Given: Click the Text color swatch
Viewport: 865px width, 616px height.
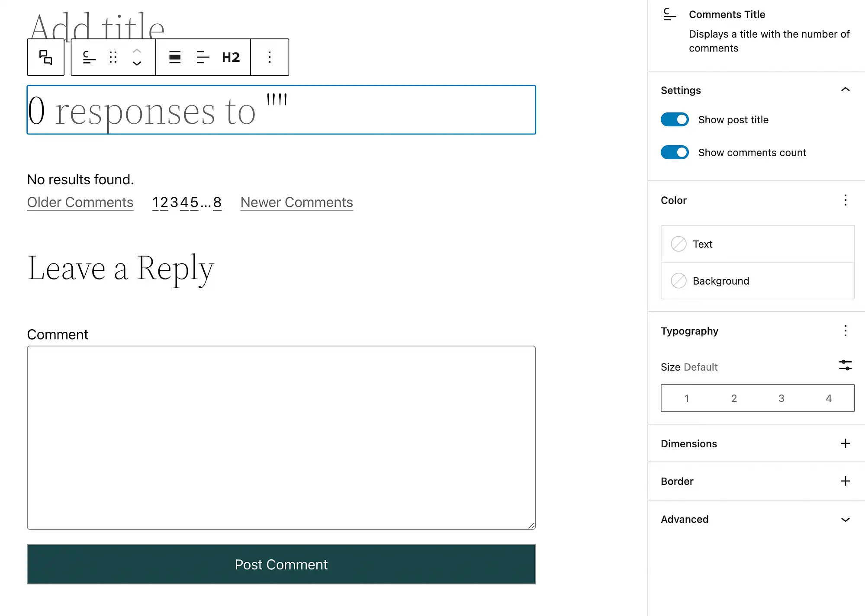Looking at the screenshot, I should [678, 244].
